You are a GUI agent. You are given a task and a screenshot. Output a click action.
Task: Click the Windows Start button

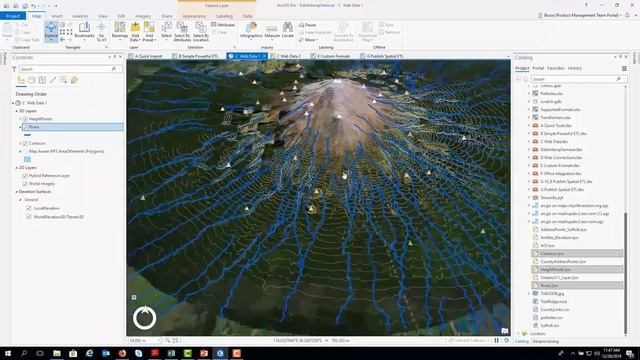[x=8, y=353]
